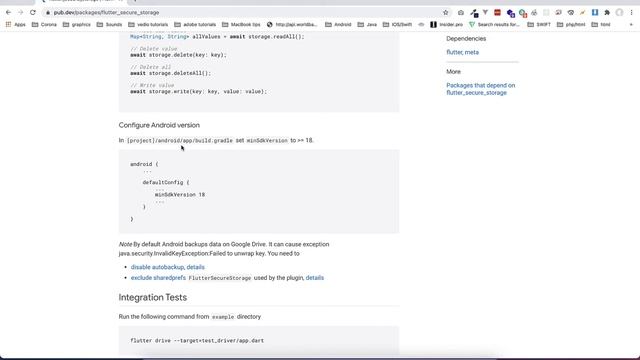Open the Android bookmarks folder
Image resolution: width=640 pixels, height=360 pixels.
coord(338,24)
